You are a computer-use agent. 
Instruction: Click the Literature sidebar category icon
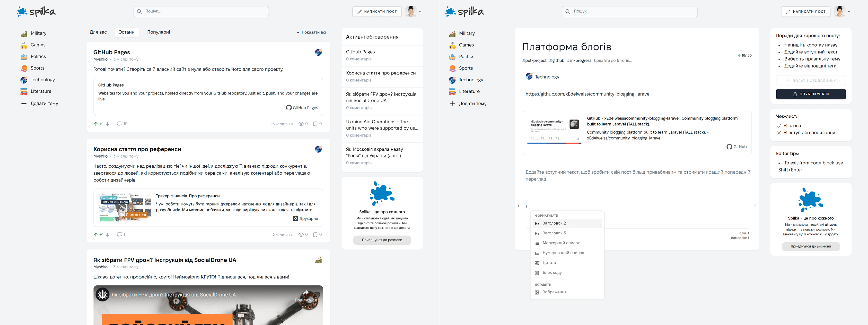click(x=23, y=91)
